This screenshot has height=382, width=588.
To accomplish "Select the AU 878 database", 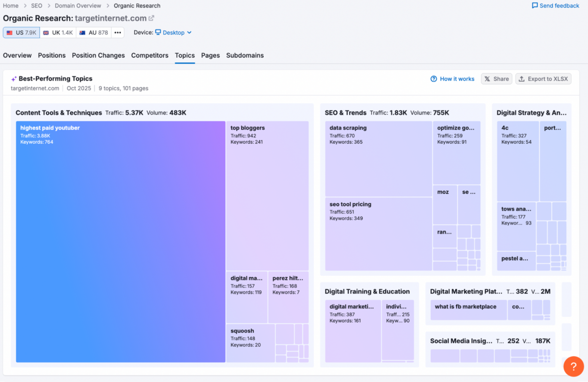I will [x=94, y=33].
